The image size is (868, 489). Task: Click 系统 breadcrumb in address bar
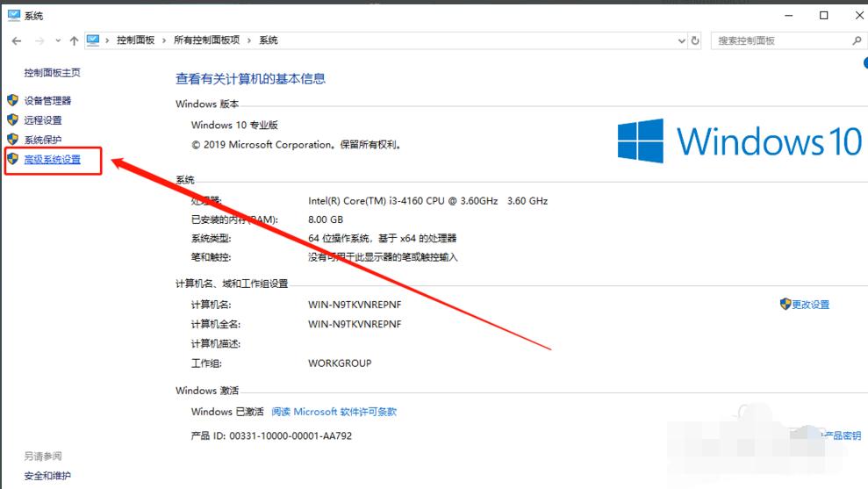pos(269,40)
